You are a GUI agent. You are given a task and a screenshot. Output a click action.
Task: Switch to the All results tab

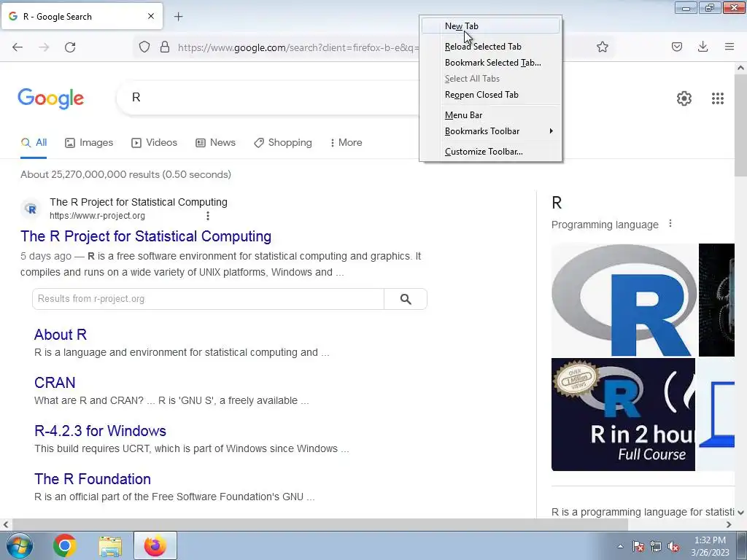[x=34, y=142]
